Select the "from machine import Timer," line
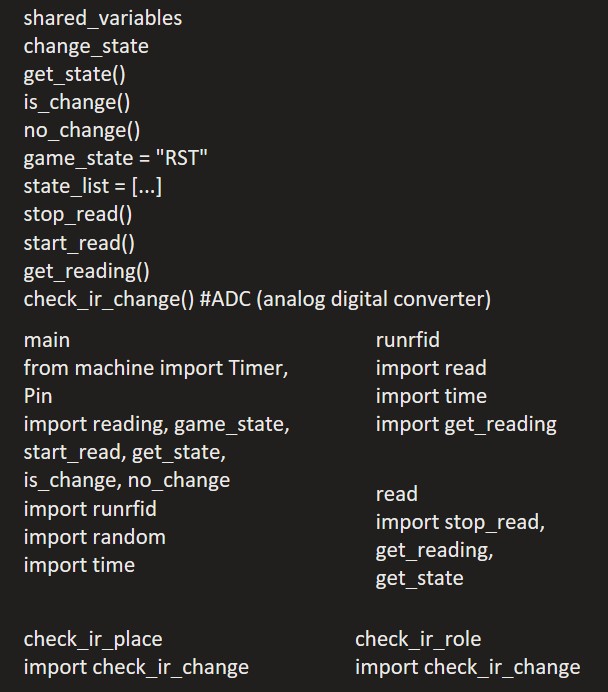 (156, 368)
